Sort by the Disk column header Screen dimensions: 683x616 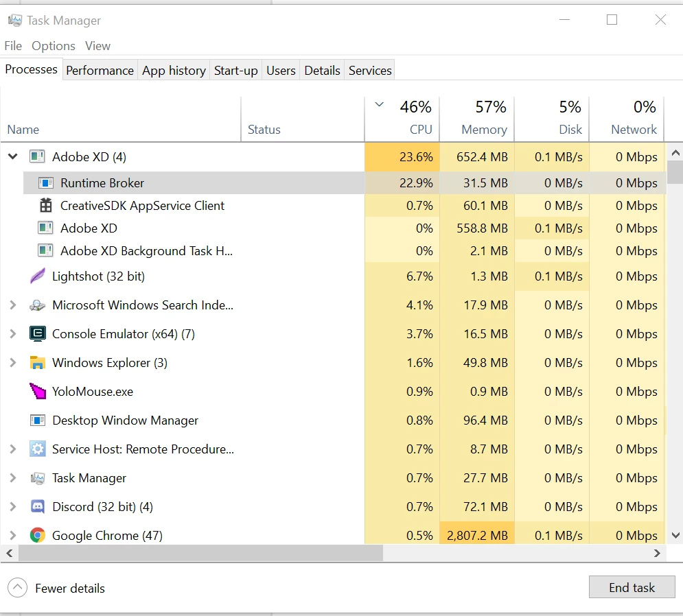pos(551,119)
